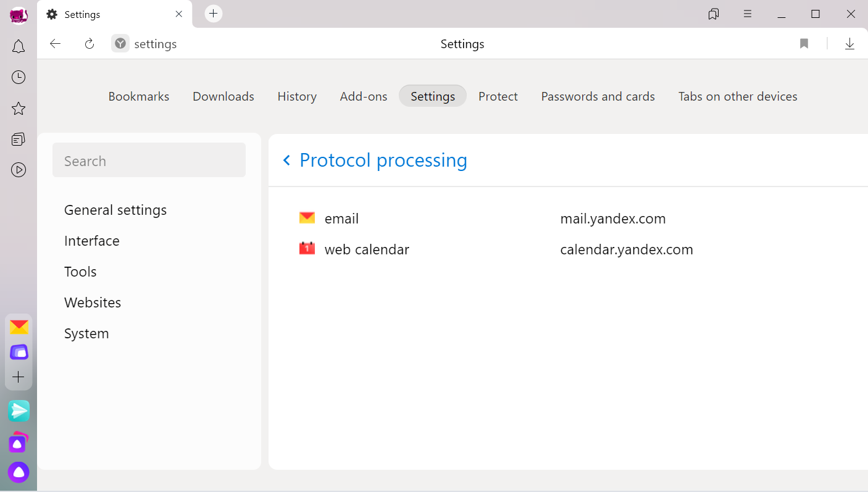Open the history clock icon in sidebar
868x492 pixels.
coord(19,77)
